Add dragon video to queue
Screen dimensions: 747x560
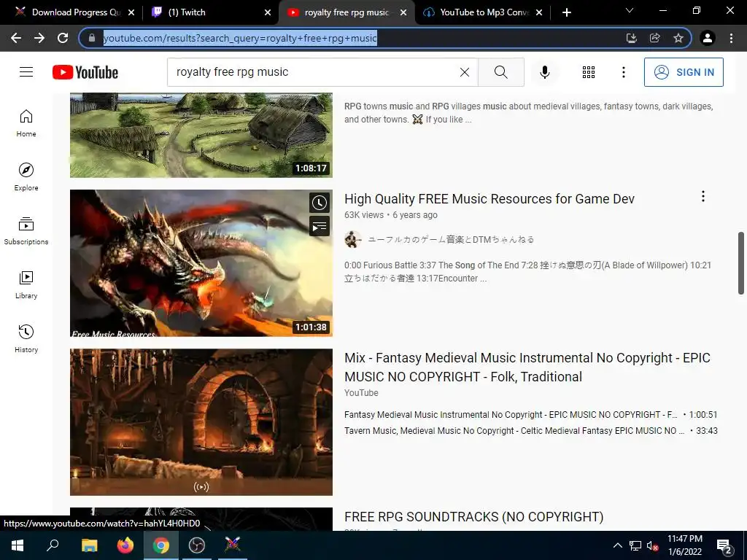click(x=320, y=226)
